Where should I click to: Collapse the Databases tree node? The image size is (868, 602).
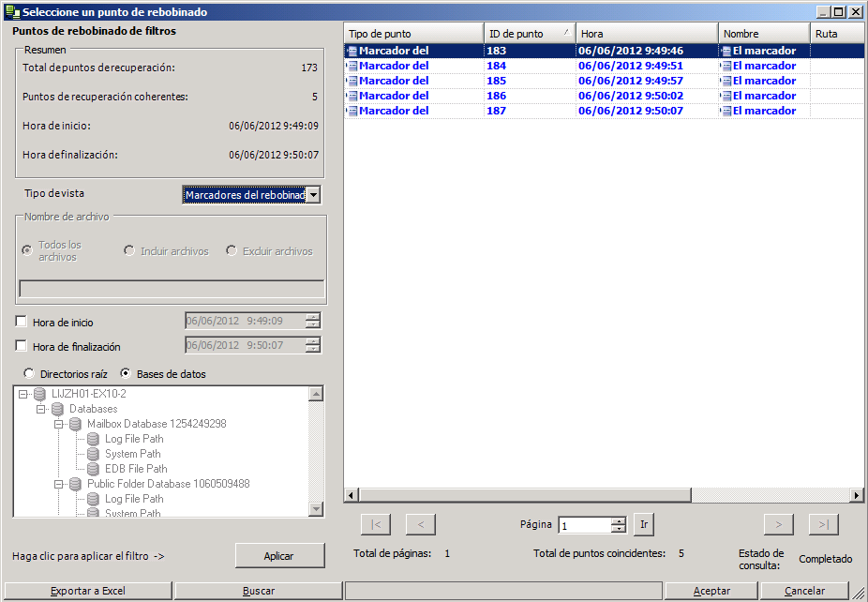pos(40,409)
